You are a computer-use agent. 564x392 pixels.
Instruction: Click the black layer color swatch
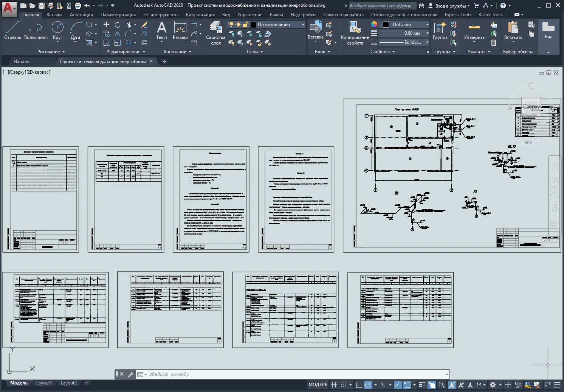click(253, 25)
